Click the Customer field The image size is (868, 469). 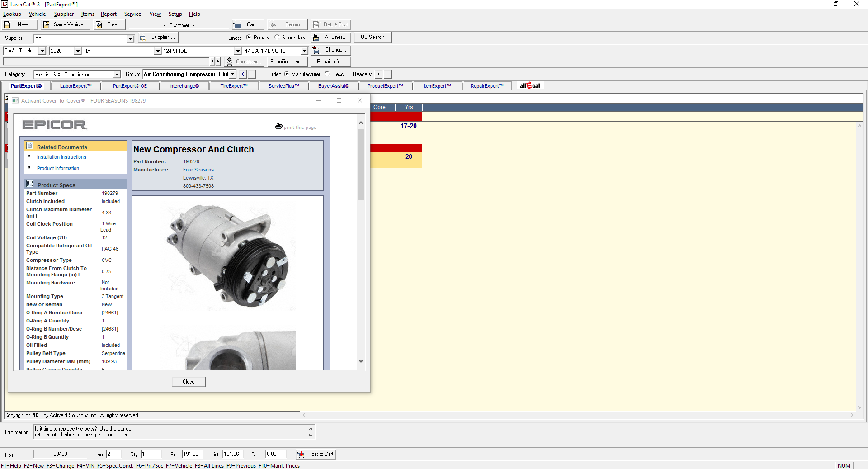click(179, 25)
